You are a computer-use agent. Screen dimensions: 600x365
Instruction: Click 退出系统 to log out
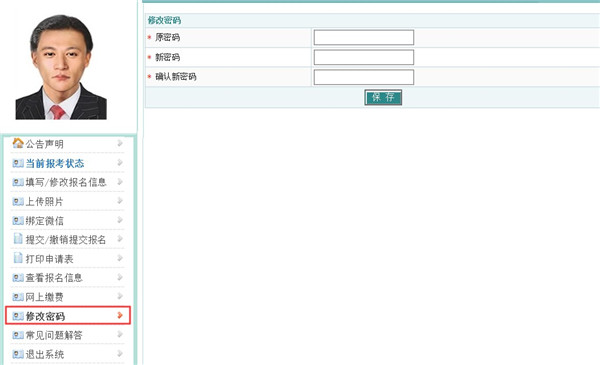pos(45,354)
